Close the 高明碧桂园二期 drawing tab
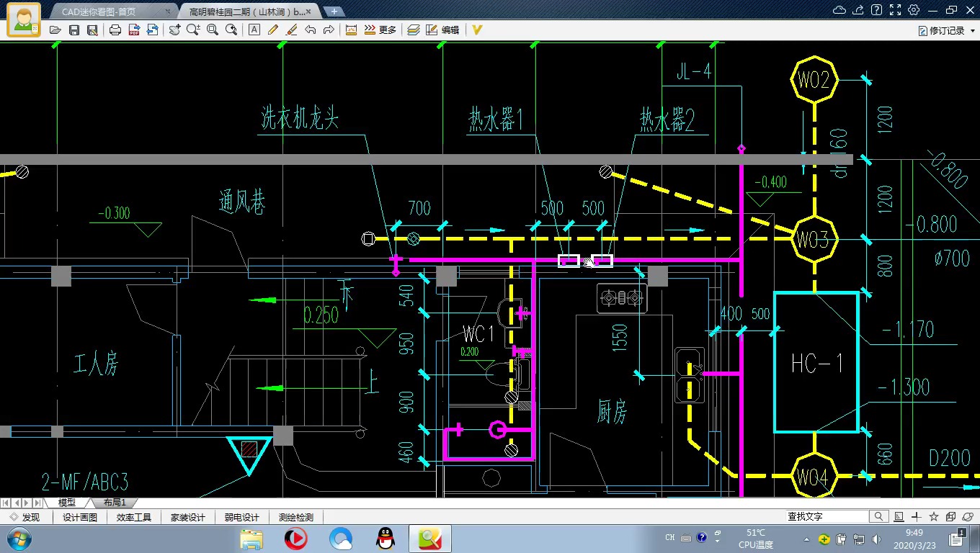Image resolution: width=980 pixels, height=553 pixels. (x=308, y=12)
